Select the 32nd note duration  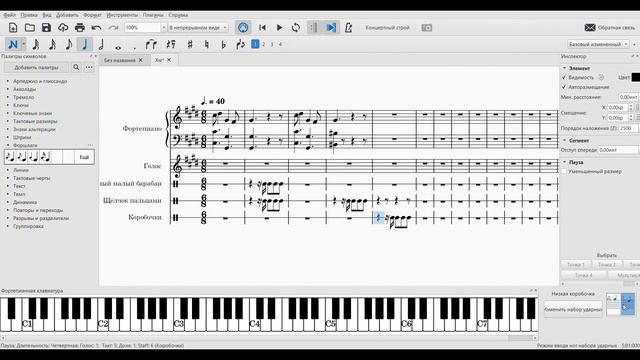(52, 44)
